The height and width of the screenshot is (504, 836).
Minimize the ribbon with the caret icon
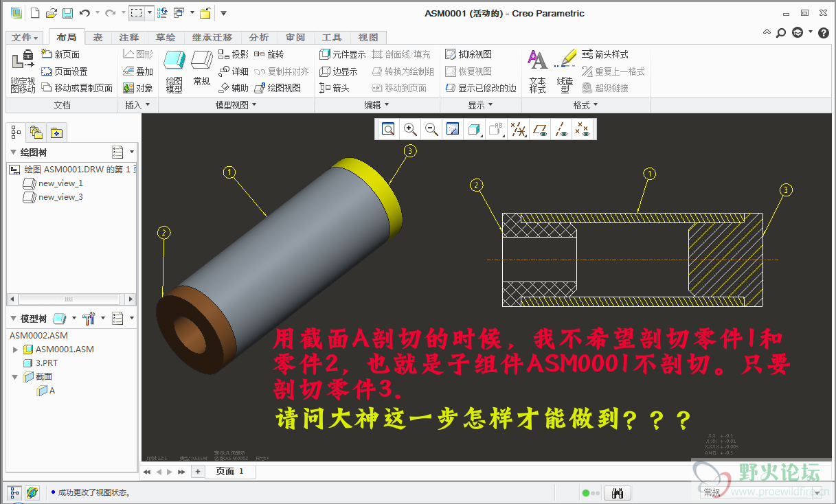tap(768, 32)
